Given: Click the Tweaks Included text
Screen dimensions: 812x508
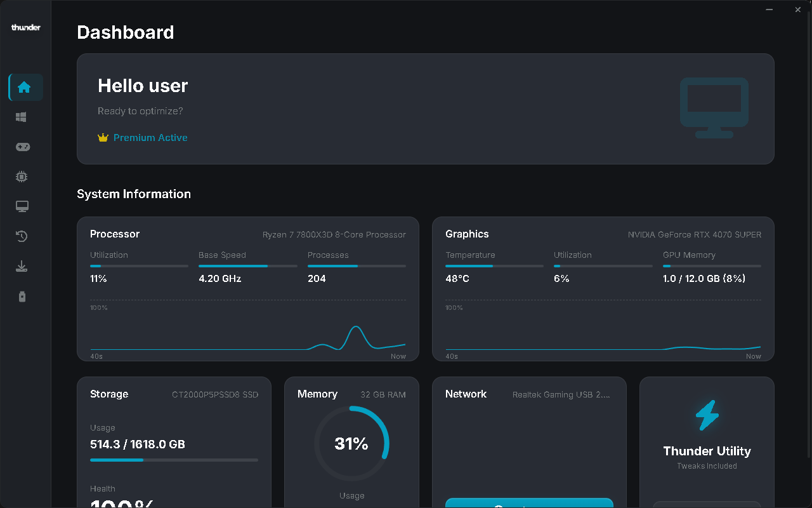Looking at the screenshot, I should pos(707,466).
